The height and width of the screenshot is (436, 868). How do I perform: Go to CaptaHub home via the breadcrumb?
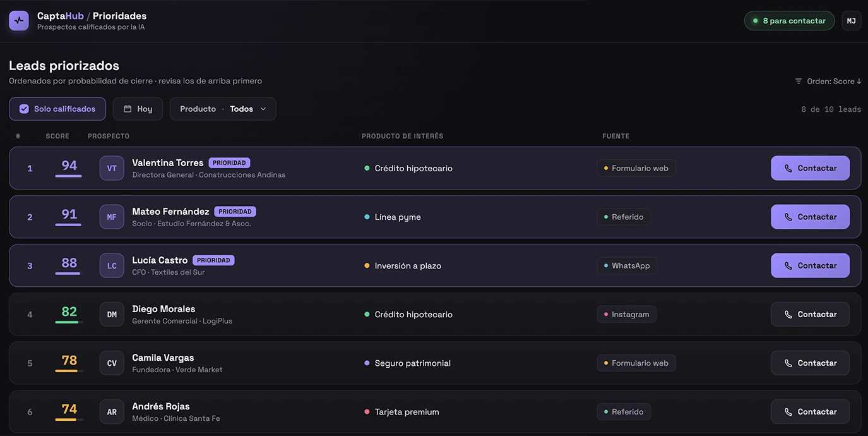pos(61,16)
